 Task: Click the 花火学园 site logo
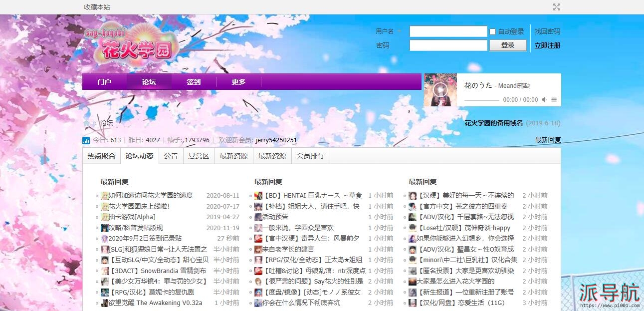(132, 43)
